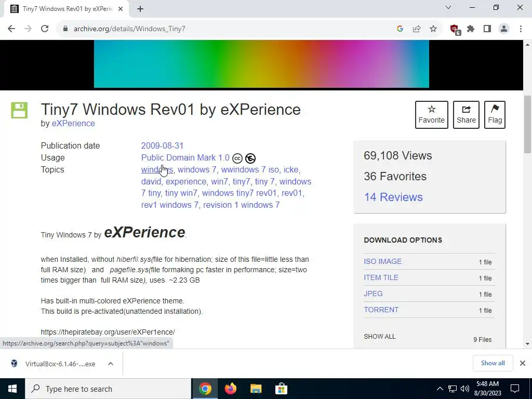
Task: Open the Windows Start menu
Action: (x=12, y=389)
